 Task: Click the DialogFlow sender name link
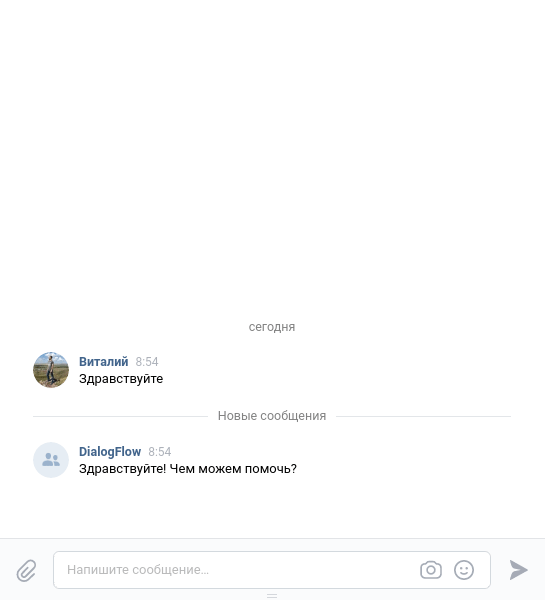pos(110,452)
